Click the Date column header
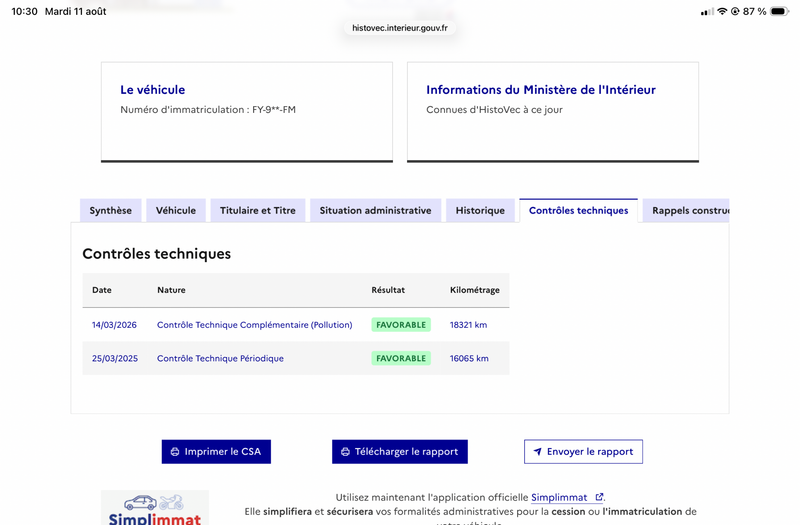This screenshot has height=525, width=800. tap(102, 290)
